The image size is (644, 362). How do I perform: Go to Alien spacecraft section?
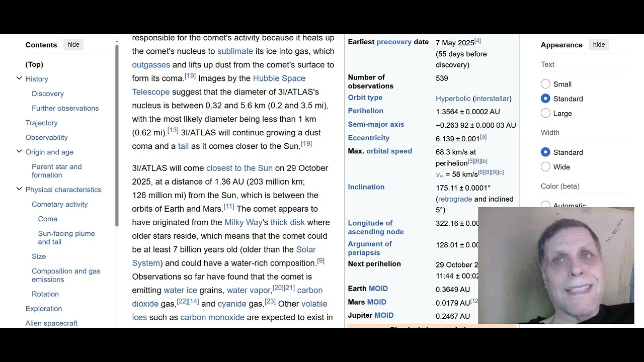(51, 323)
